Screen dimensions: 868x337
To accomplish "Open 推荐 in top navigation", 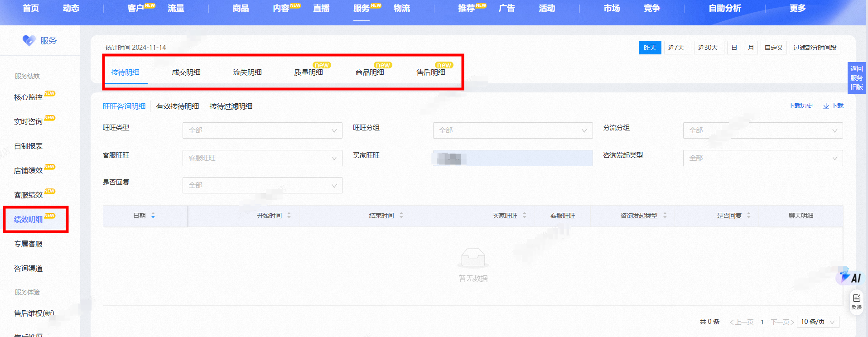I will coord(466,8).
